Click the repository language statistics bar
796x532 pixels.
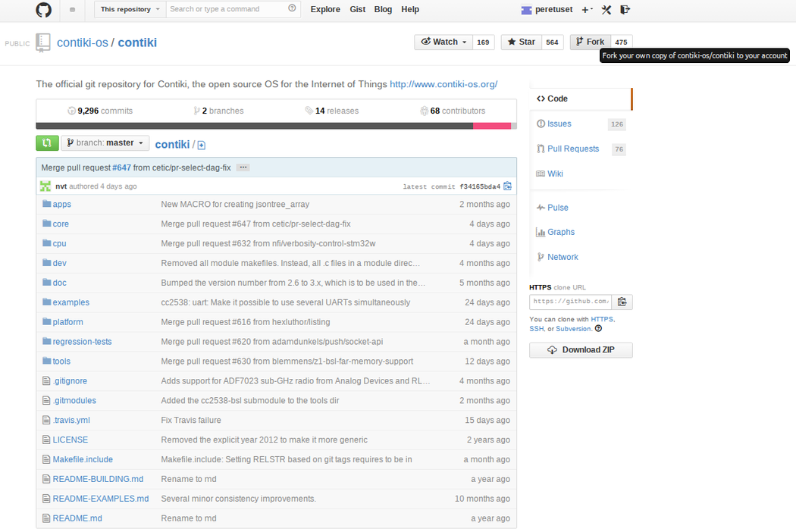click(x=276, y=126)
